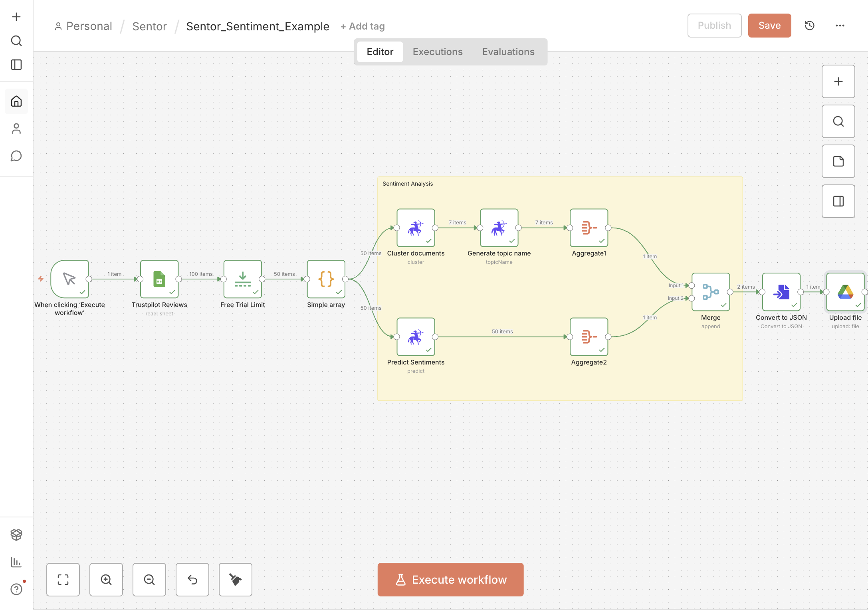
Task: Click the Google Sheets Trustpilot Reviews node
Action: 159,279
